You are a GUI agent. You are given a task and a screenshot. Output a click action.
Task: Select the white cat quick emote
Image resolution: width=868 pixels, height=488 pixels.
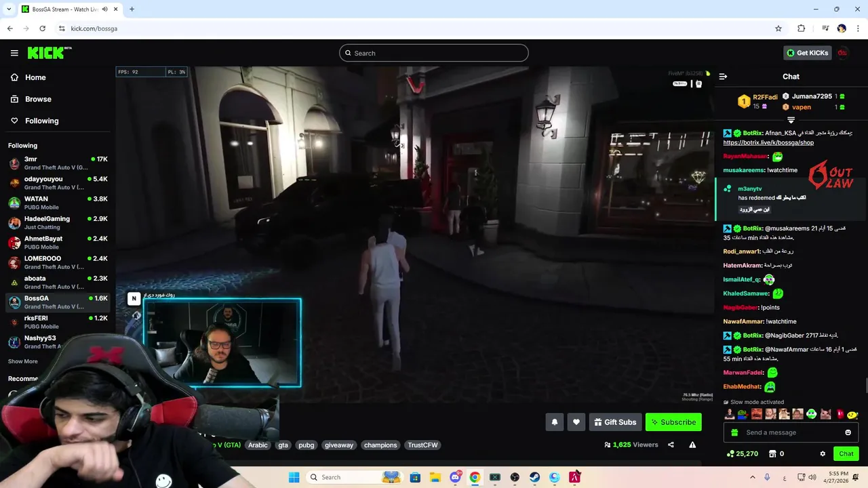pyautogui.click(x=825, y=414)
